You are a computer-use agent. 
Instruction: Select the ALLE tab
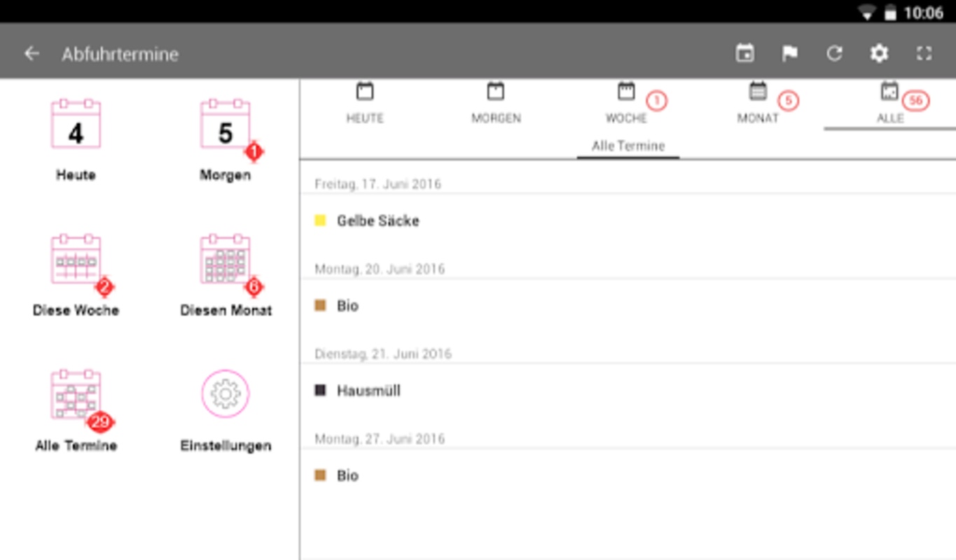[889, 104]
